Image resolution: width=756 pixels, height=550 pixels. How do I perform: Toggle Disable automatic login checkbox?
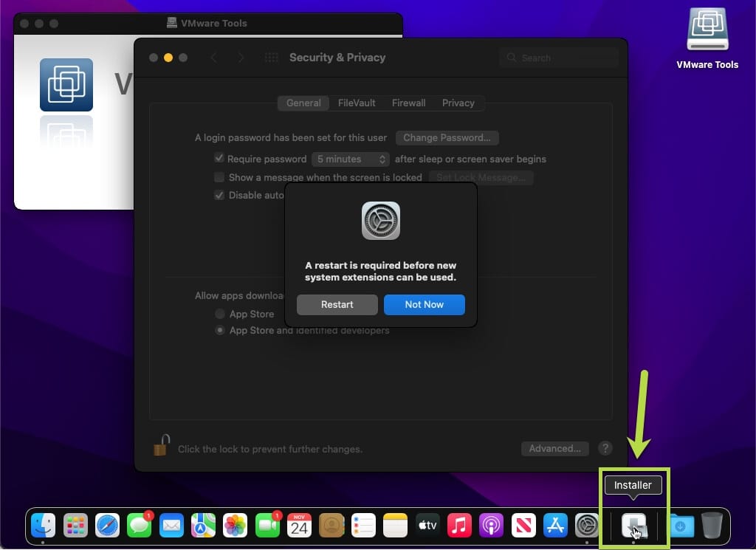(219, 195)
